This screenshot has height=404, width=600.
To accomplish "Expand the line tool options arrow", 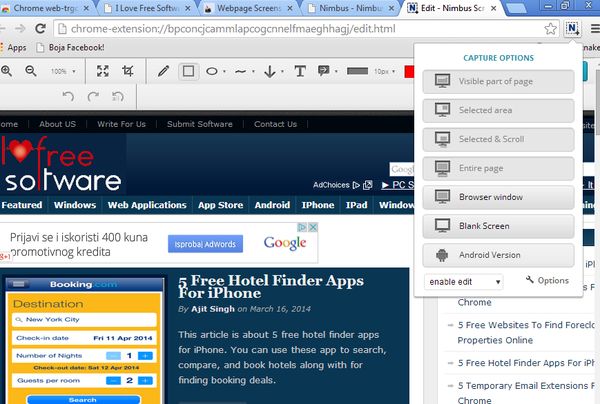I will click(x=253, y=71).
